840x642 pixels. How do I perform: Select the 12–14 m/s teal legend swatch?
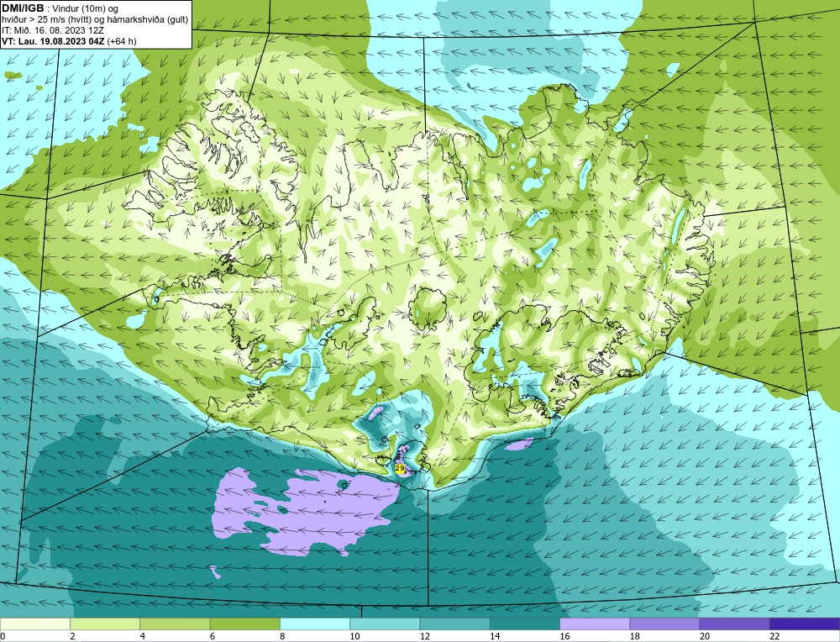[454, 624]
